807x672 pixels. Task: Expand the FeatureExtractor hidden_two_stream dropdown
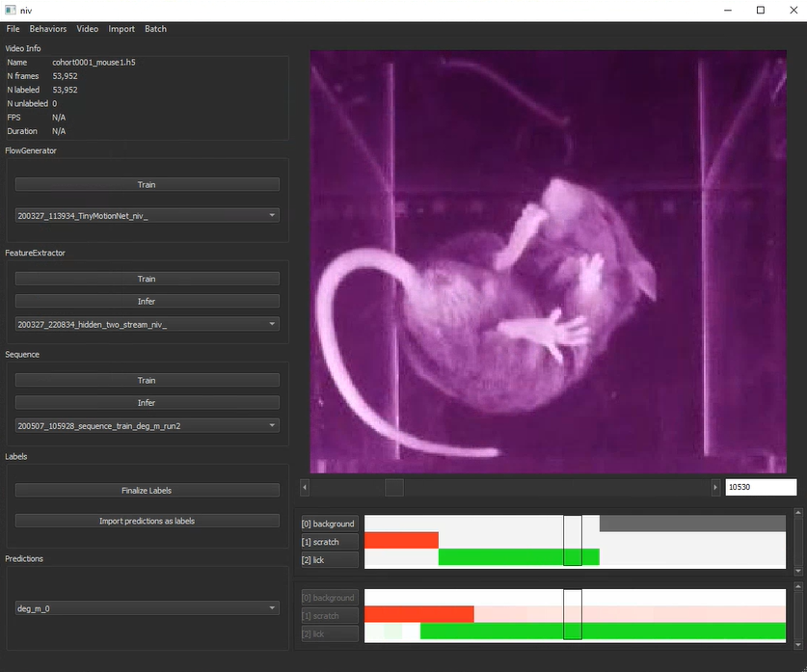tap(148, 325)
